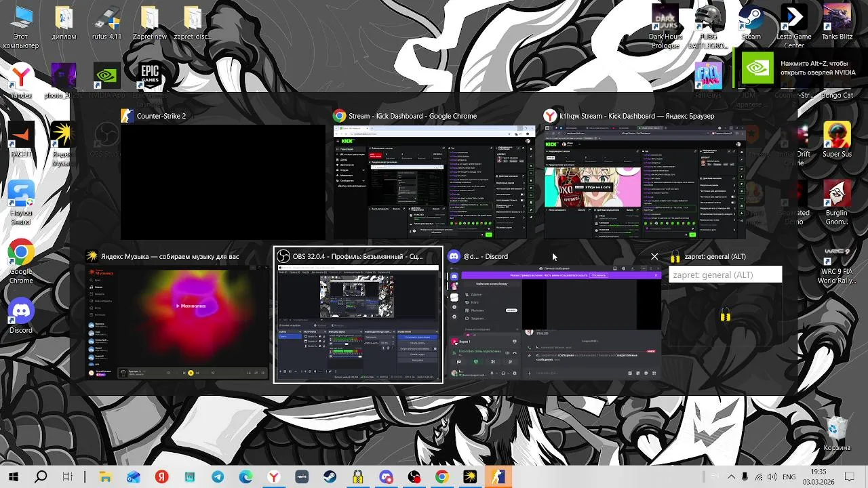The image size is (868, 488).
Task: Switch to the Counter-Strike 2 window thumbnail
Action: pos(223,182)
